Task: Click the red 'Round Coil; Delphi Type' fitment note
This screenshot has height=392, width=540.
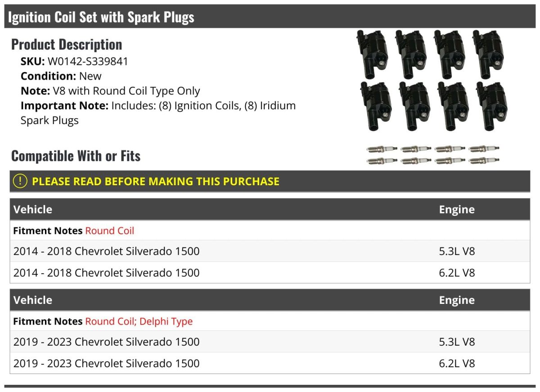Action: pyautogui.click(x=139, y=321)
